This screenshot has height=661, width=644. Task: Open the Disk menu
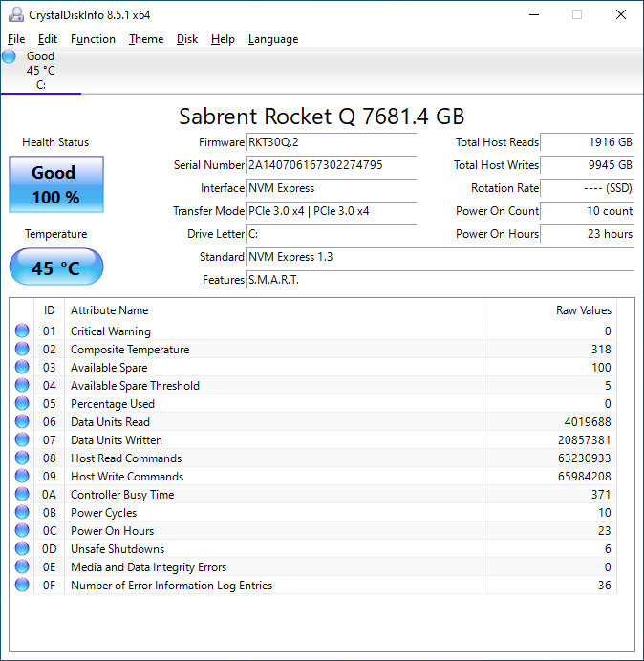187,39
